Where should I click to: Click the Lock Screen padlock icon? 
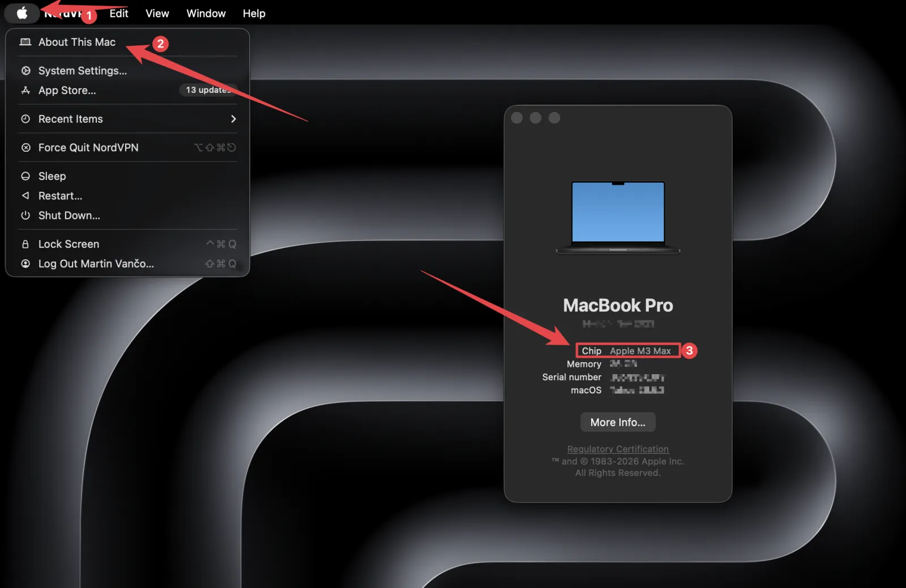tap(25, 244)
